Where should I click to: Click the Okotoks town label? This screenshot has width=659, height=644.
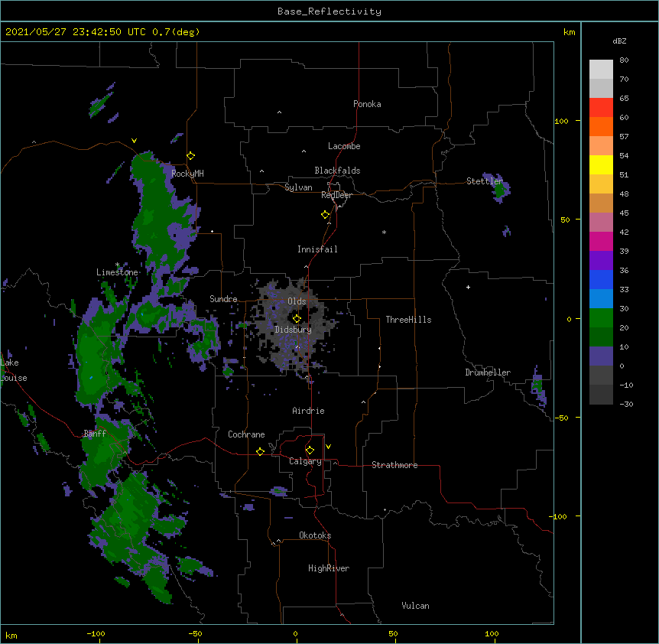click(315, 535)
